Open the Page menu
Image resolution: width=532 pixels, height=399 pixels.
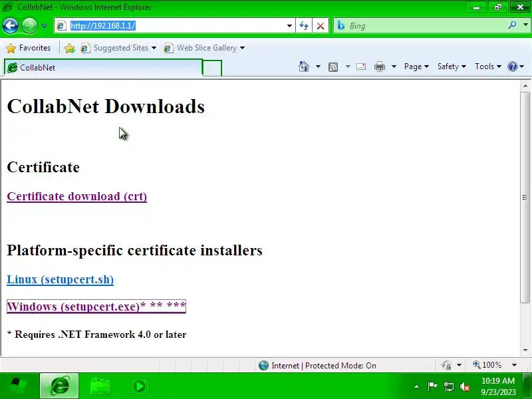coord(416,66)
